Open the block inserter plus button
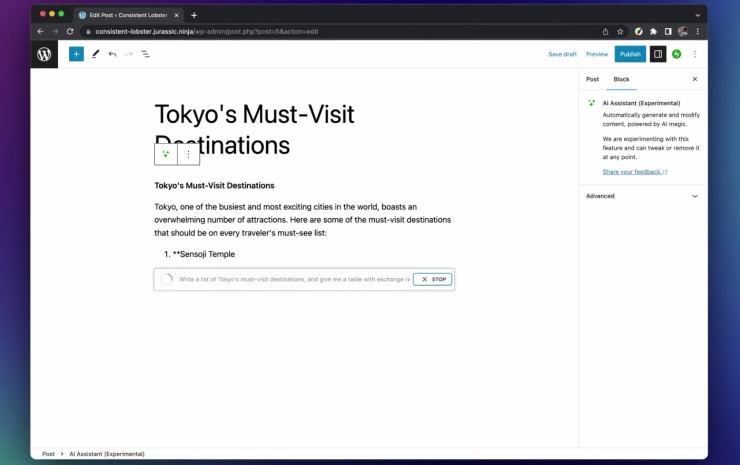 tap(76, 54)
